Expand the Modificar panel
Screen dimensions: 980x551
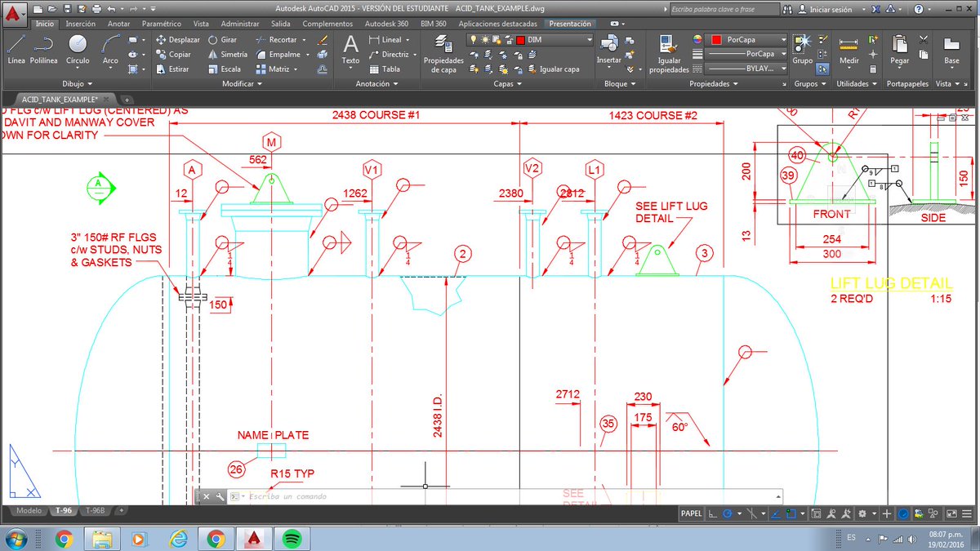tap(243, 83)
